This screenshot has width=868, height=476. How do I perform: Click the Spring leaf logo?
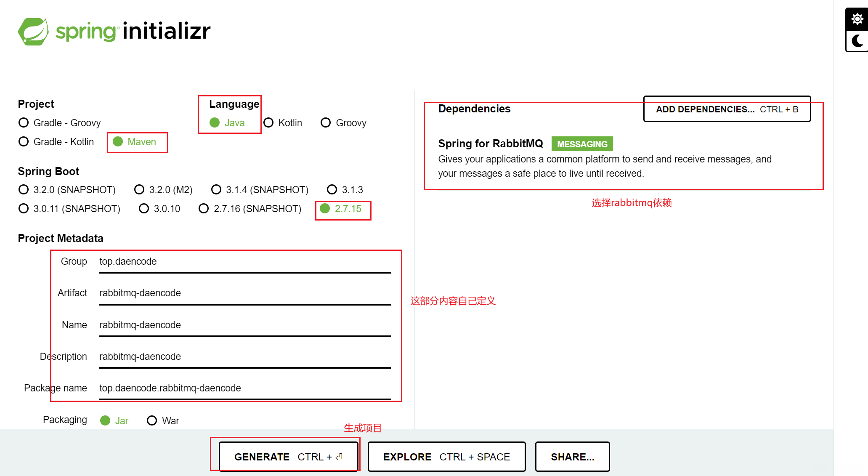33,32
